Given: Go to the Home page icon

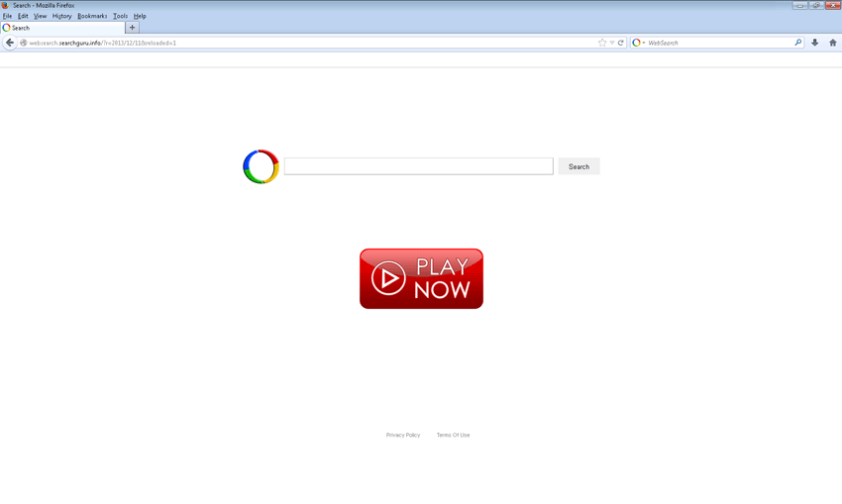Looking at the screenshot, I should pos(832,43).
